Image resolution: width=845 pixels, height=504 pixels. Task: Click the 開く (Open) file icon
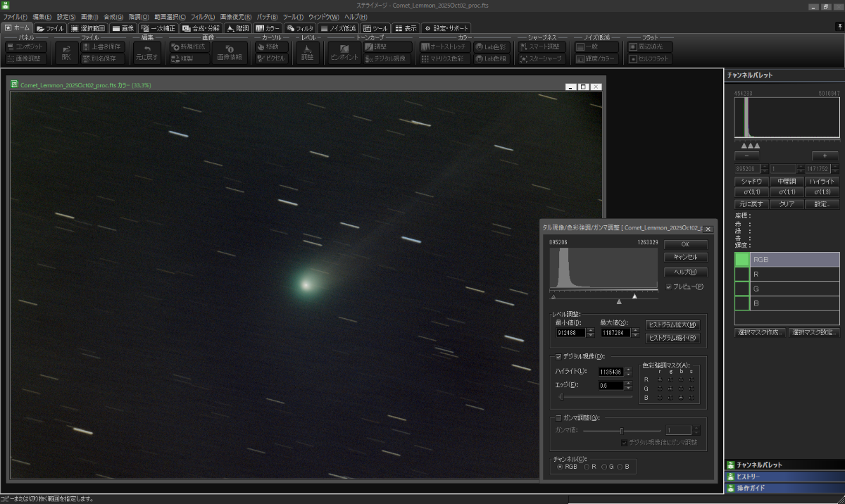pos(67,52)
